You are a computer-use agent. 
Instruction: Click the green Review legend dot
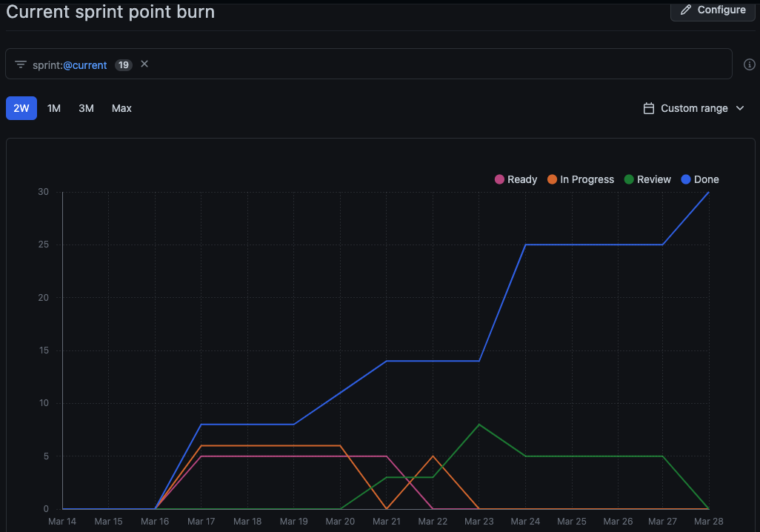pos(627,179)
